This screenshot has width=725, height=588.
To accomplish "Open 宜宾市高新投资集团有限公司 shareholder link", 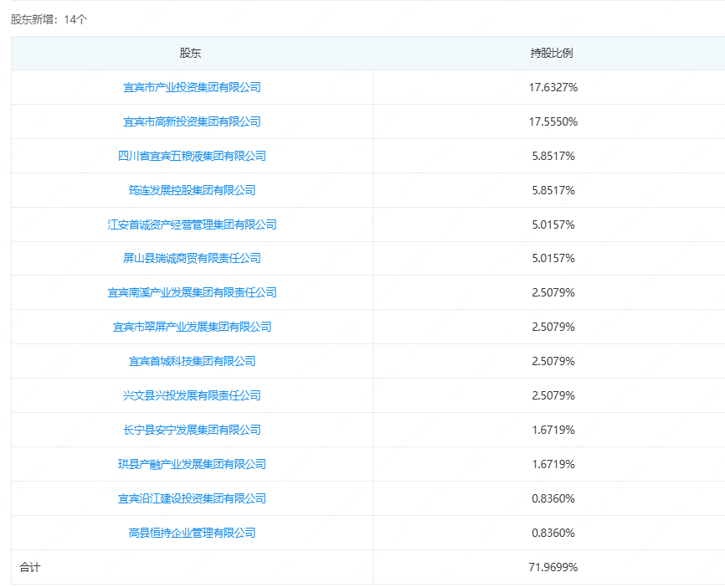I will click(x=192, y=121).
